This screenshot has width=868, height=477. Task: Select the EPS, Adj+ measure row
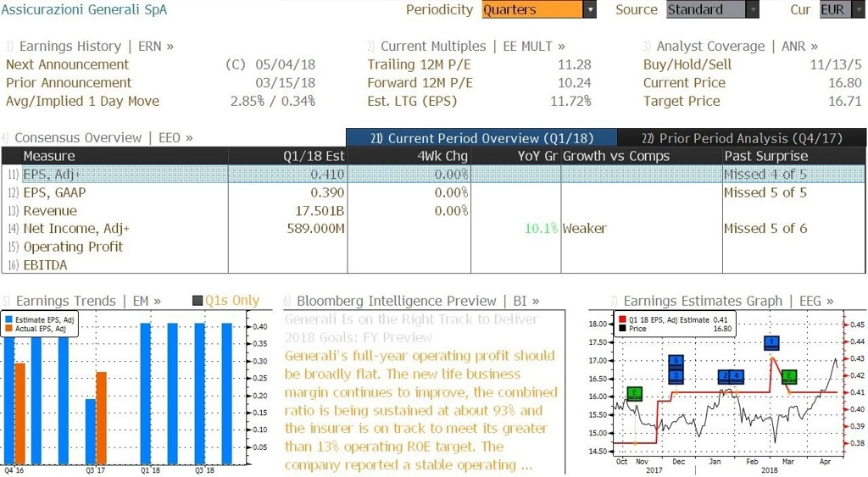click(433, 175)
